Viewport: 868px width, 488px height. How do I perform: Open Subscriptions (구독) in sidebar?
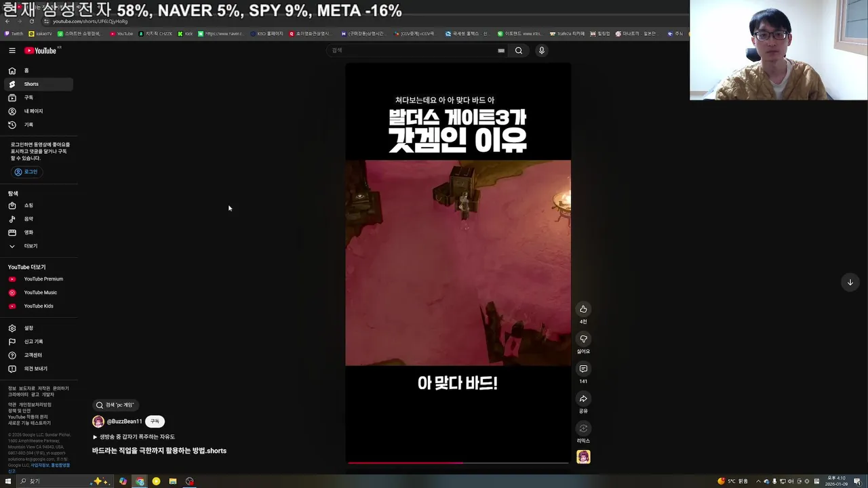[x=39, y=98]
